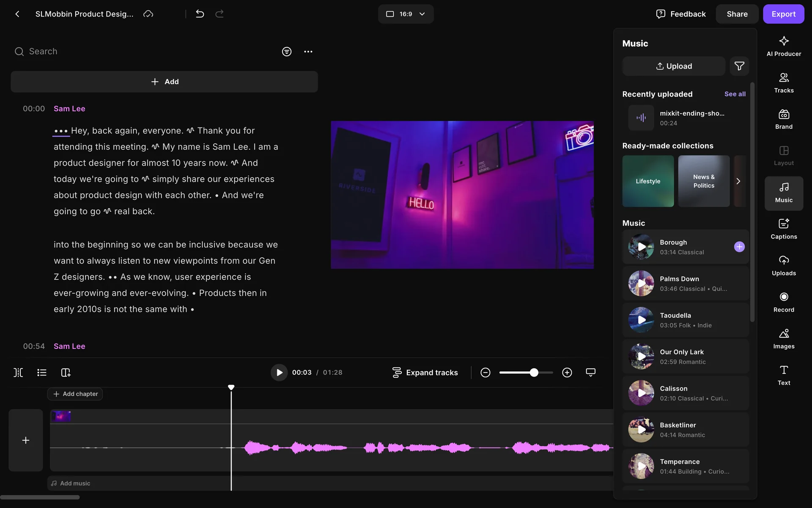Switch to the Tracks sidebar tab

783,83
